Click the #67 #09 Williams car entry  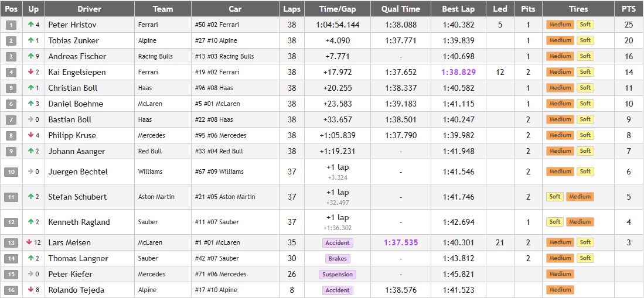click(219, 172)
